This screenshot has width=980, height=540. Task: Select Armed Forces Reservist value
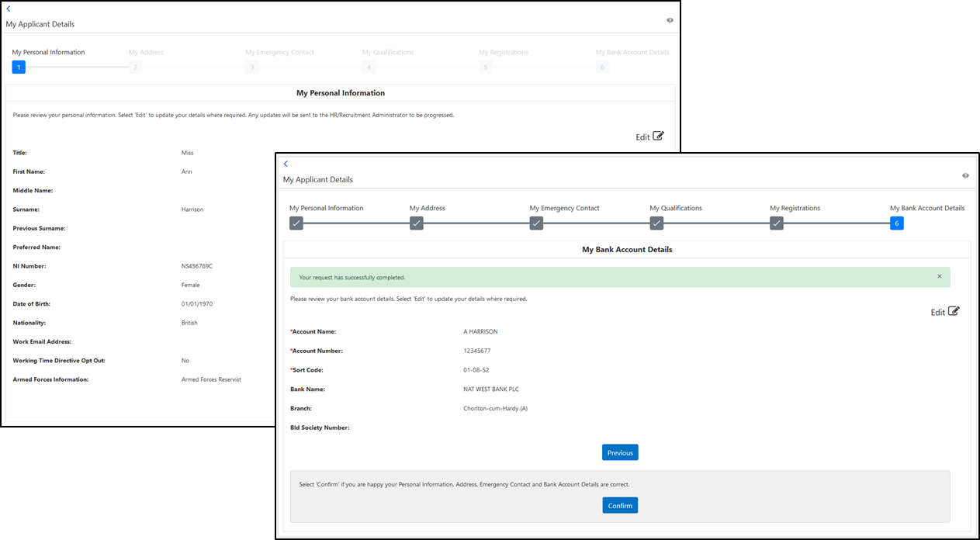tap(211, 379)
